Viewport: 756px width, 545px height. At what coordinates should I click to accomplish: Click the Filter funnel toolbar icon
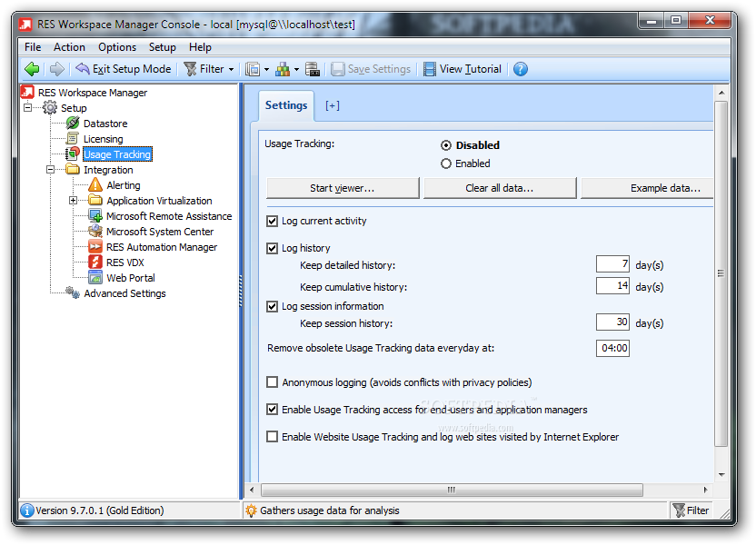tap(191, 69)
